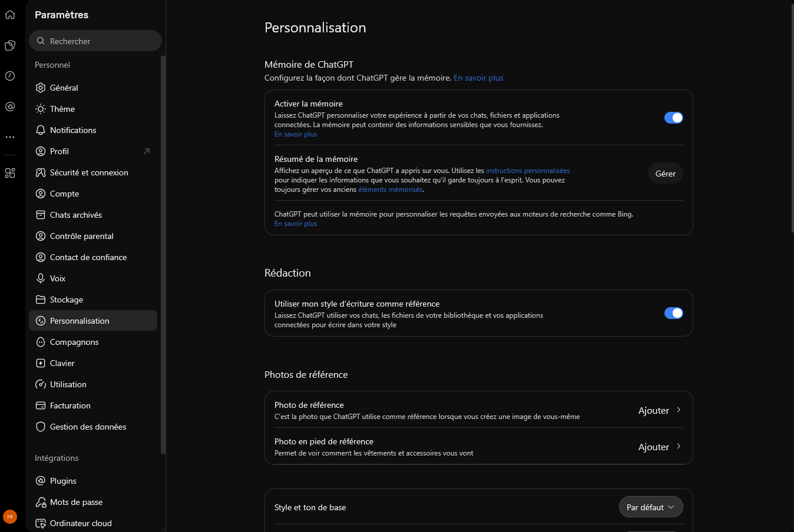This screenshot has width=794, height=532.
Task: Open the Home icon in left rail
Action: pos(10,15)
